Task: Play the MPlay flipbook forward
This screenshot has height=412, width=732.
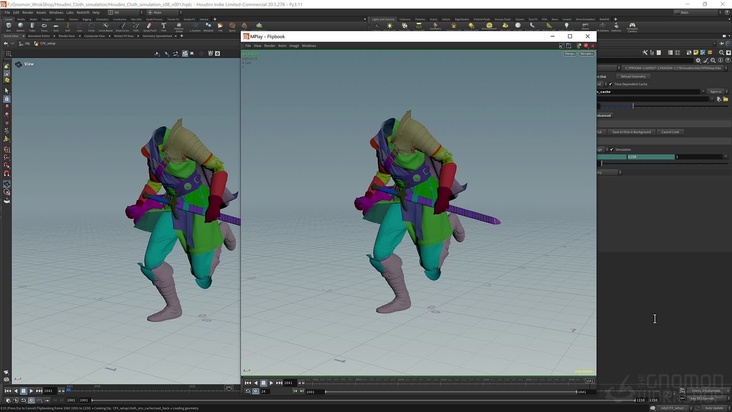Action: point(271,383)
